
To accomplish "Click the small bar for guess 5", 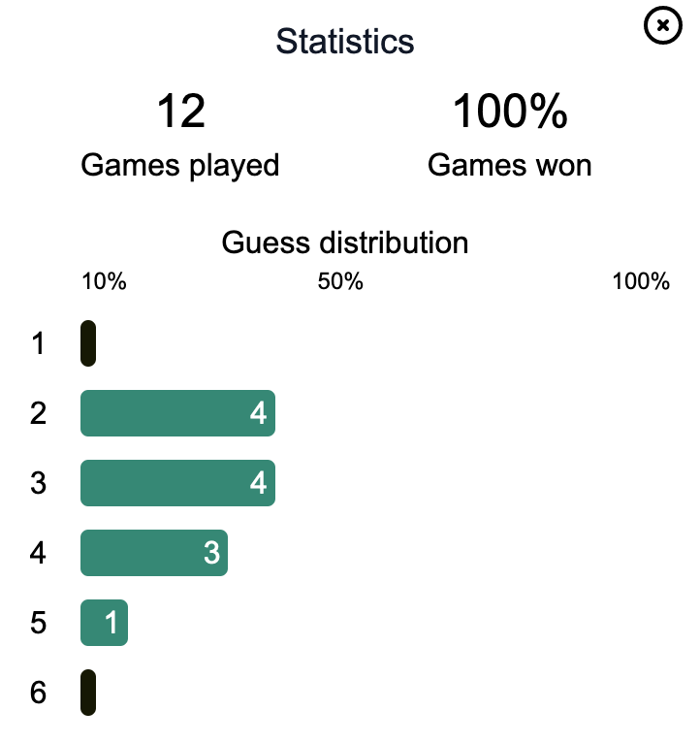I will coord(104,622).
